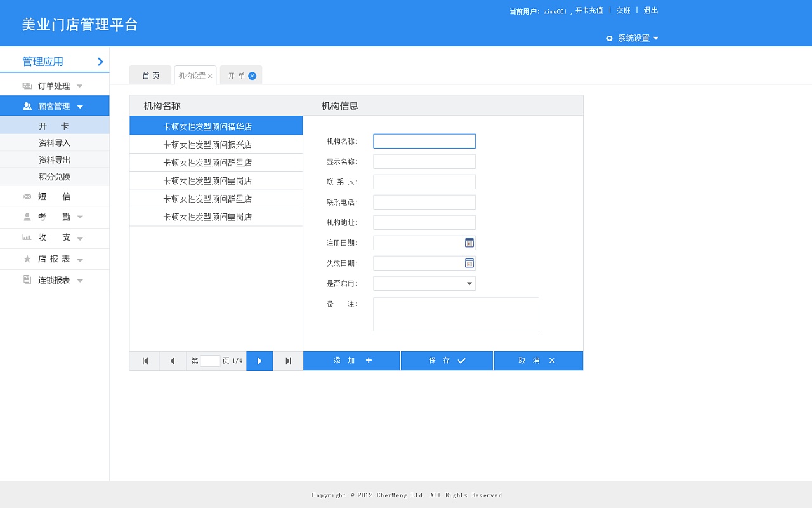Screen dimensions: 812x508
Task: Click the 连锁报表 document icon
Action: click(x=27, y=280)
